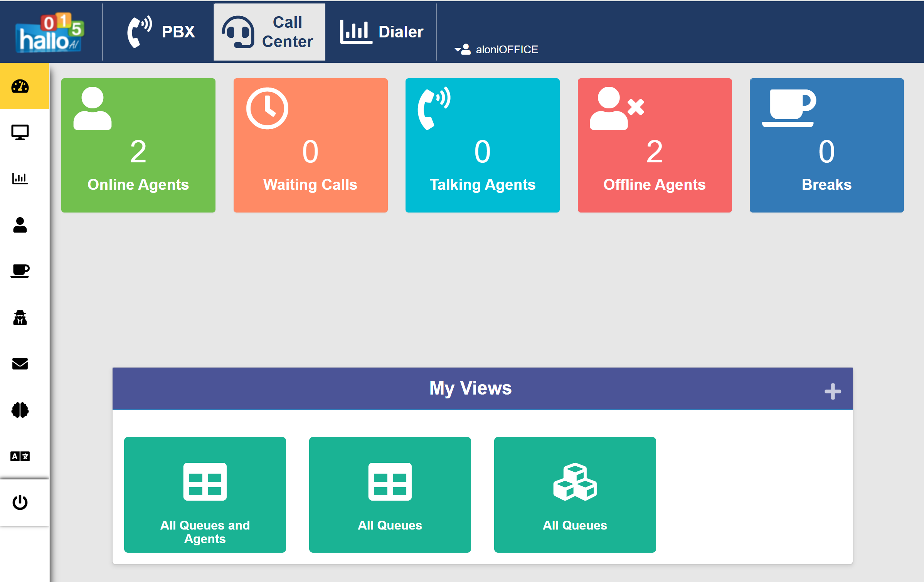Viewport: 924px width, 582px height.
Task: Click the brain AI sidebar icon
Action: point(20,410)
